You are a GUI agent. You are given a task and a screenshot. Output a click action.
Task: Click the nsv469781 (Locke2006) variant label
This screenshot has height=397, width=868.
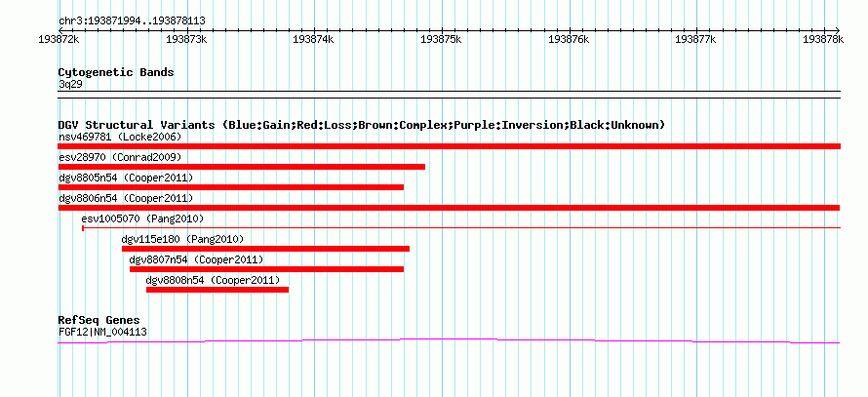tap(120, 137)
